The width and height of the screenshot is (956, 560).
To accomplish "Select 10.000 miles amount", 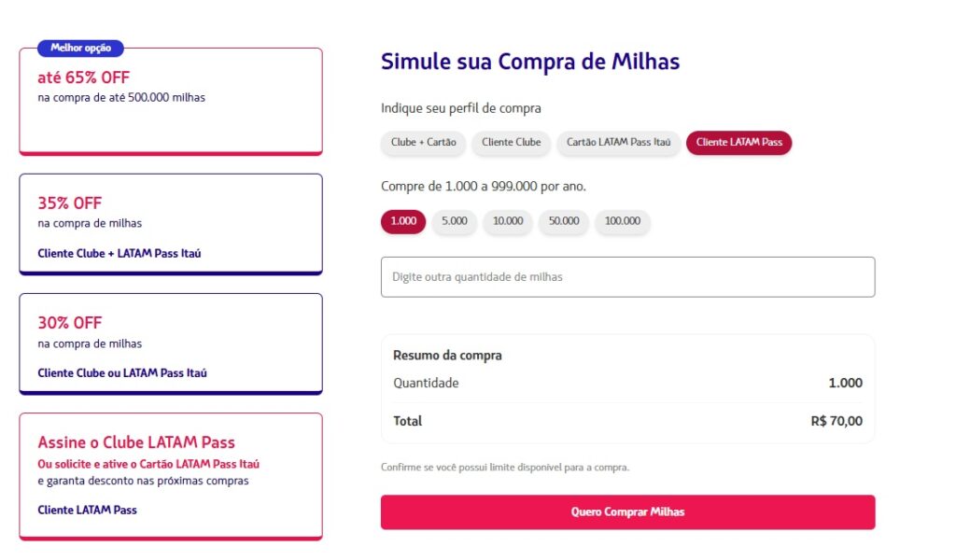I will tap(508, 222).
